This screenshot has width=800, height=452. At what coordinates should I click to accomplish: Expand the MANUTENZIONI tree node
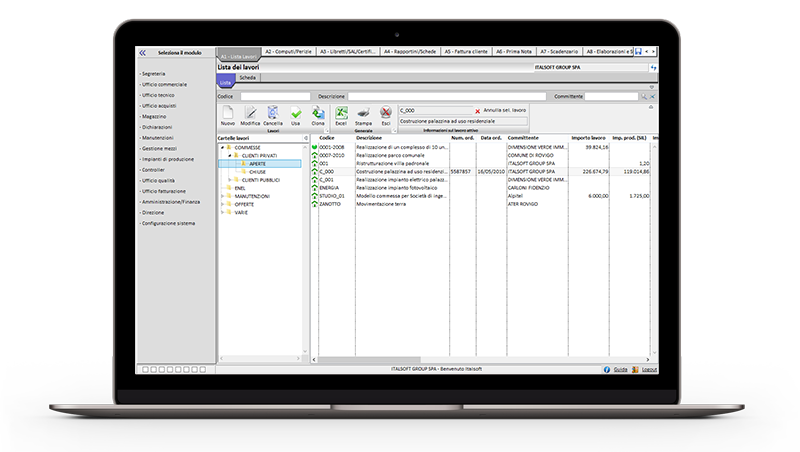[x=222, y=196]
